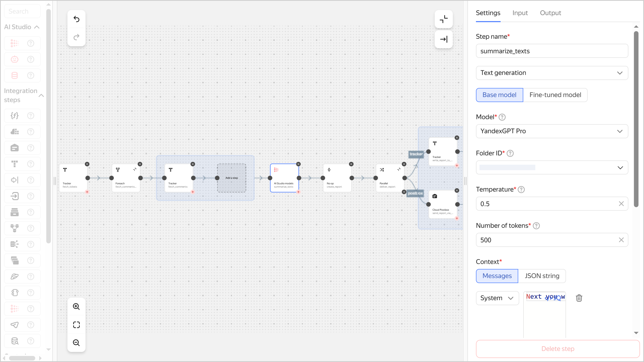Click the redo icon on the canvas
Screen dimensions: 644x362
click(76, 37)
